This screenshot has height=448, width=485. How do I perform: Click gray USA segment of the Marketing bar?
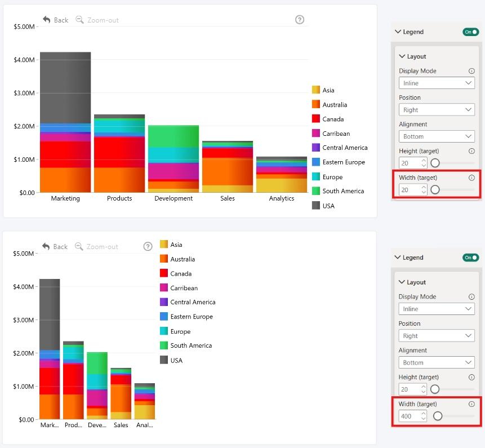click(65, 87)
